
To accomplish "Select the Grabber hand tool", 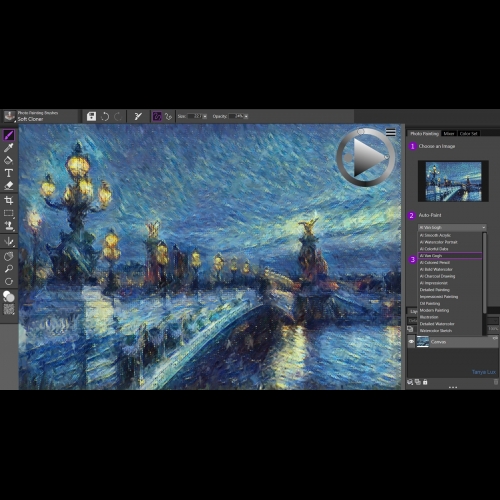I will pyautogui.click(x=9, y=256).
